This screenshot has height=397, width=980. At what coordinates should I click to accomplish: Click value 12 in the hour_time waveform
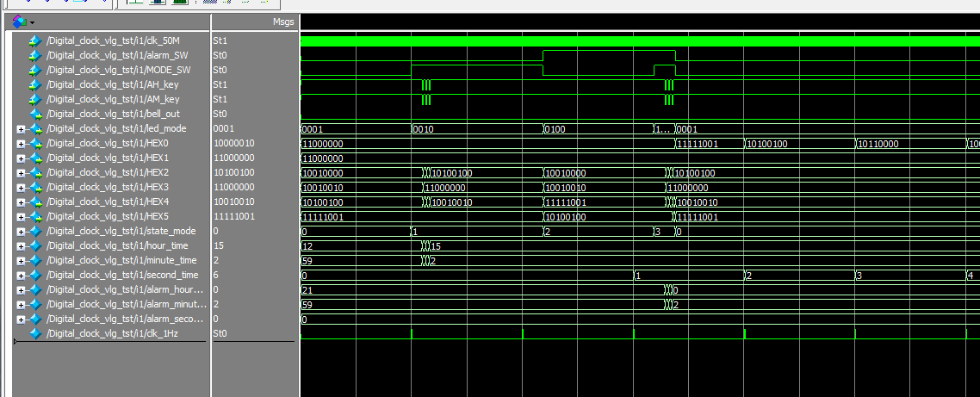click(307, 245)
